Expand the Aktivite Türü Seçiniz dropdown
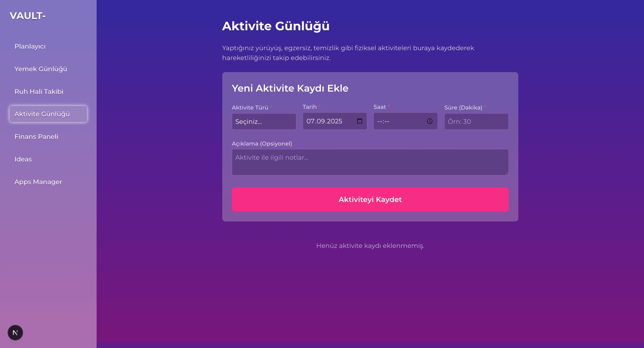Screen dimensions: 644x348 pos(264,122)
